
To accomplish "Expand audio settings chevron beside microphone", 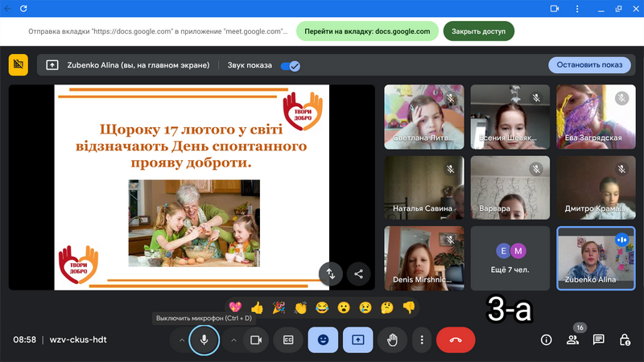I will 182,339.
